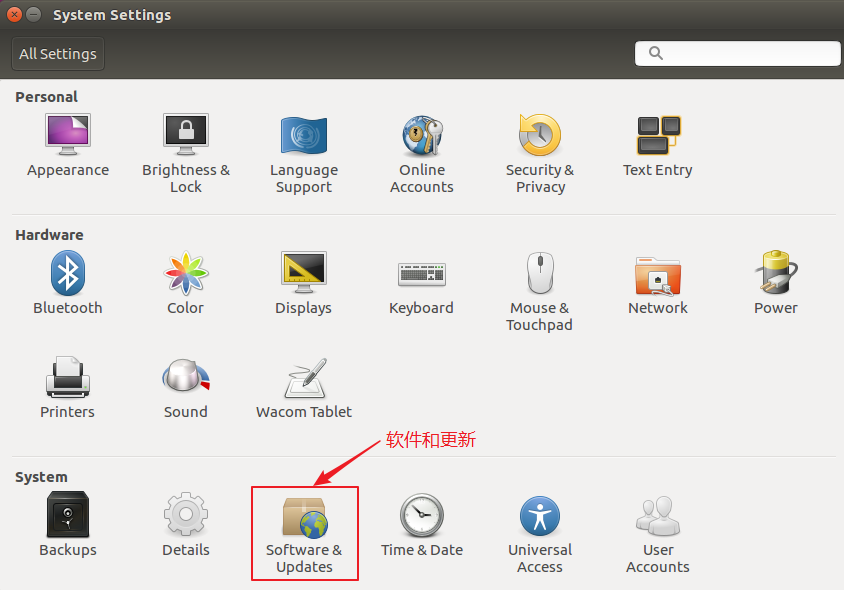Click the search magnifier icon
Viewport: 844px width, 590px height.
point(656,53)
